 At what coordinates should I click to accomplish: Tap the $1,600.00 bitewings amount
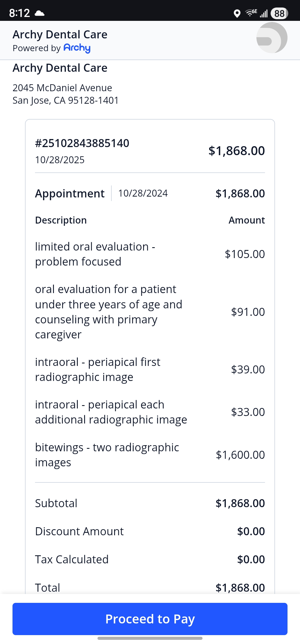[x=240, y=455]
